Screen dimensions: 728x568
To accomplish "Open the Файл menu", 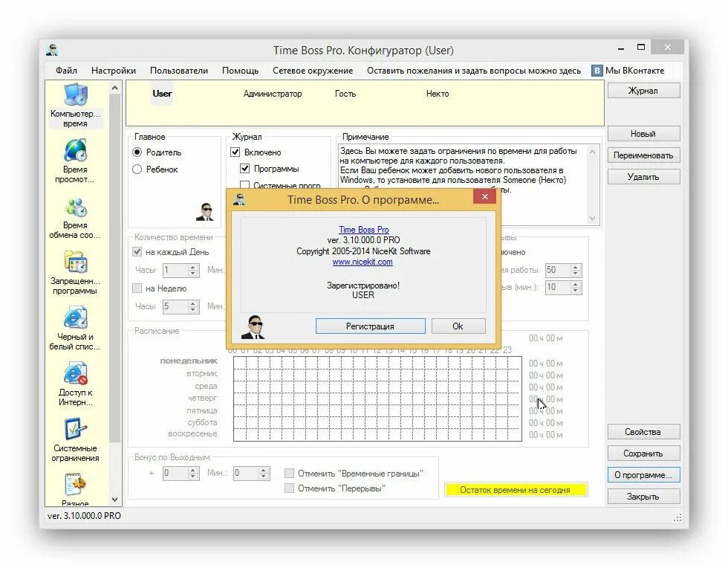I will point(66,71).
